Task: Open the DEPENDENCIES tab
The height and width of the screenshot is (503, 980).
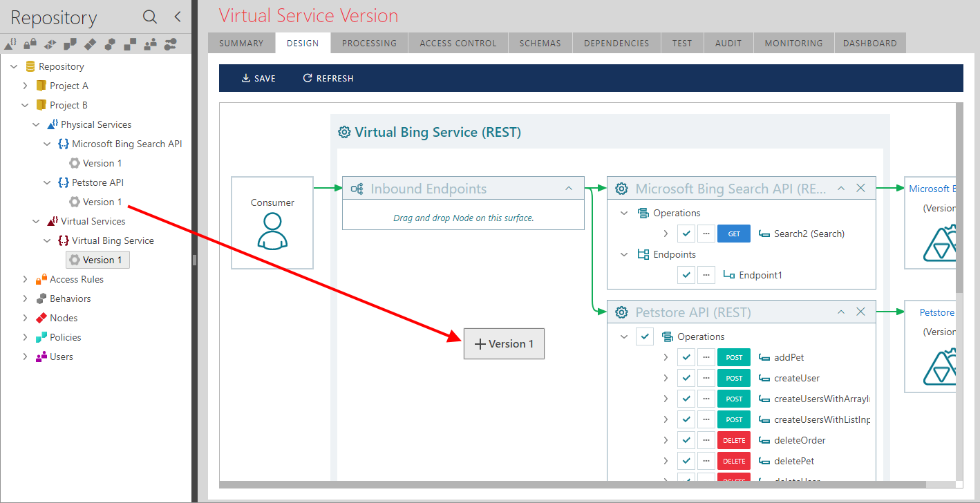Action: coord(616,43)
